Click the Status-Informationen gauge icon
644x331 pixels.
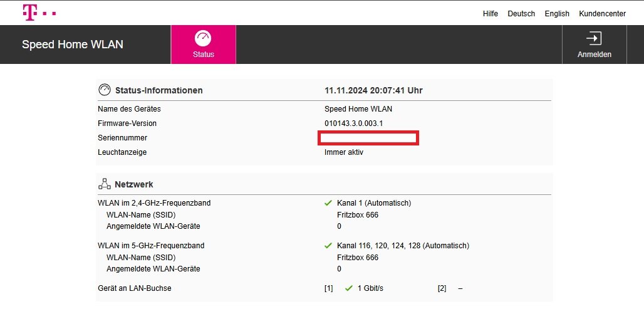105,90
